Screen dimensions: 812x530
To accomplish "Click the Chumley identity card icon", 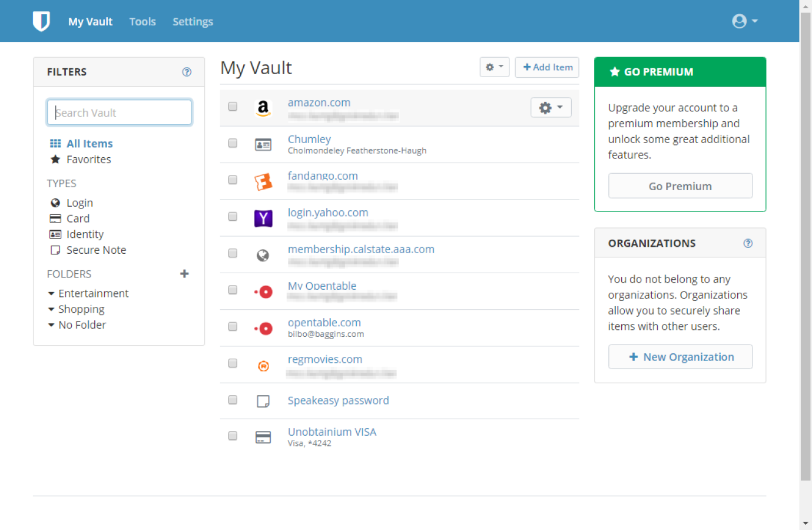I will pos(263,145).
